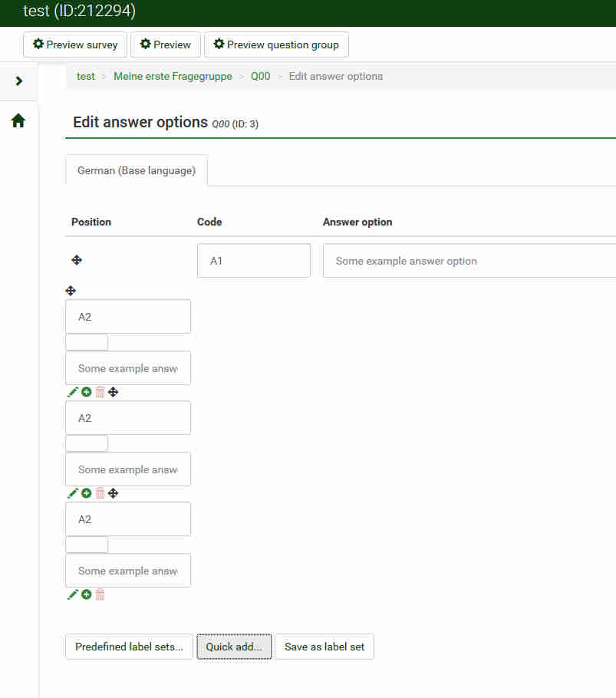Select the German (Base language) tab
Image resolution: width=616 pixels, height=698 pixels.
pyautogui.click(x=137, y=170)
